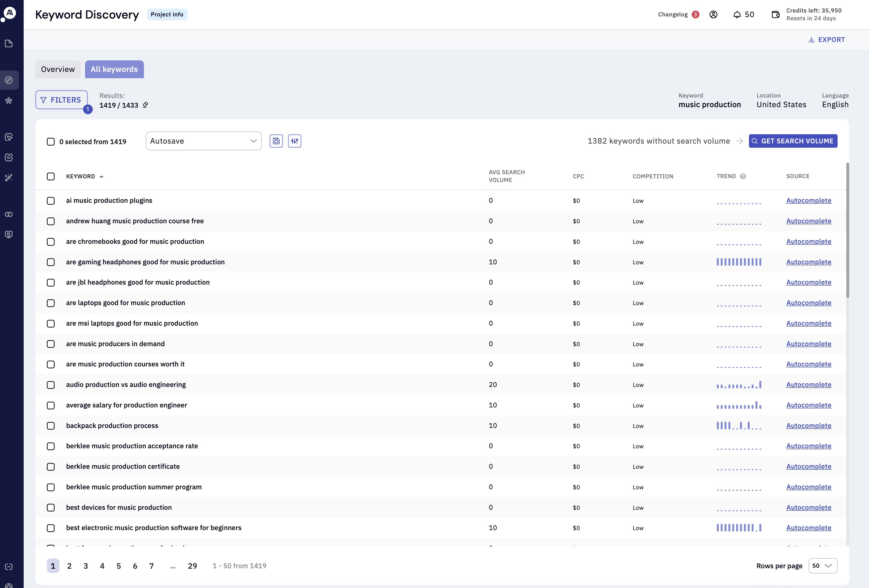Switch to the Overview tab
Viewport: 869px width, 588px height.
tap(58, 69)
